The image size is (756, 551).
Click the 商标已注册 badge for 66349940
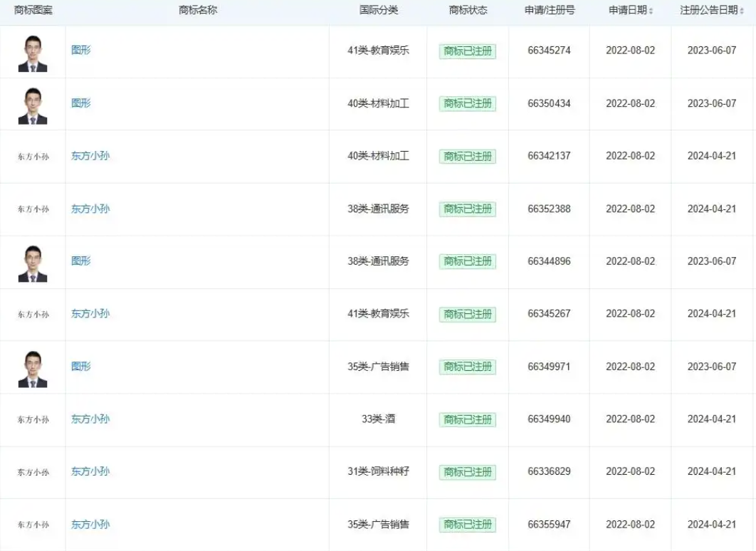(467, 419)
